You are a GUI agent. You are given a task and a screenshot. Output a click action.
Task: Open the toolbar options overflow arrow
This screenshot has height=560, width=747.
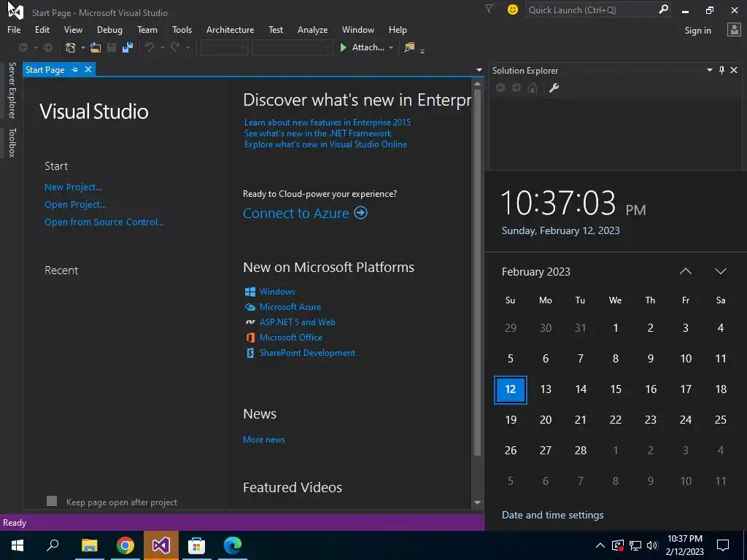coord(422,50)
